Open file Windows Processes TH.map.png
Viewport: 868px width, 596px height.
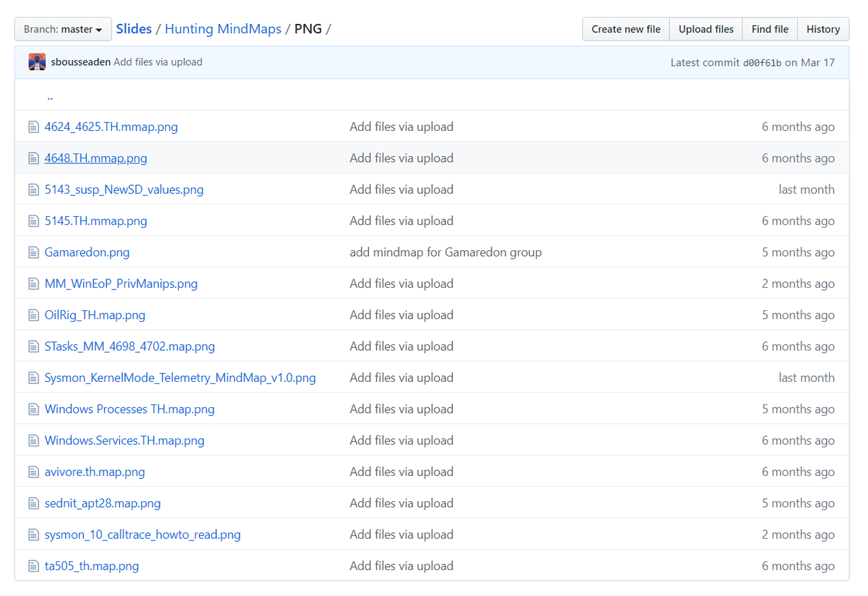(x=129, y=409)
